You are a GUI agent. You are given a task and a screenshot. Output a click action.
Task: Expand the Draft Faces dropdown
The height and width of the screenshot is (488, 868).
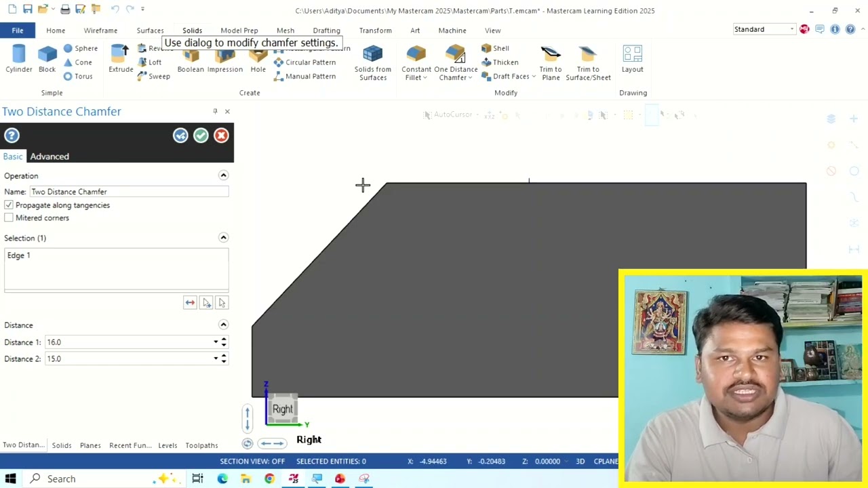pos(534,77)
